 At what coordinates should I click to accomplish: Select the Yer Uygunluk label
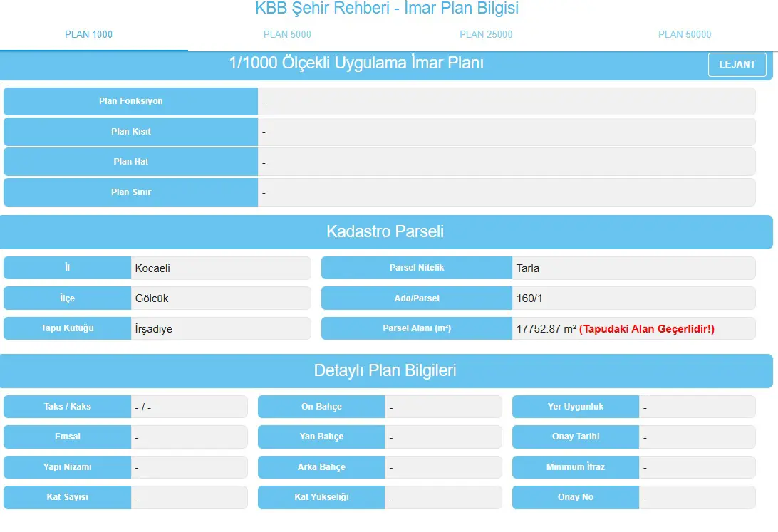pos(576,407)
